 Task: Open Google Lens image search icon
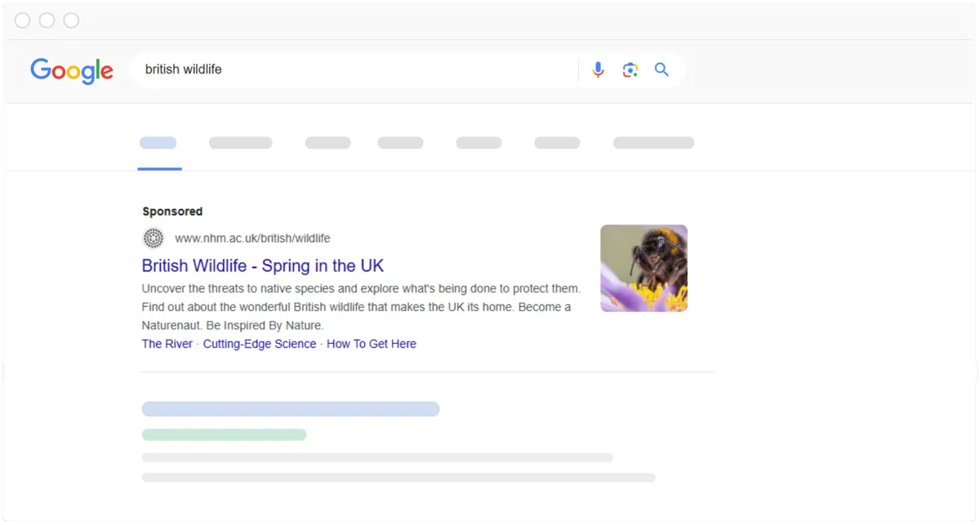630,70
